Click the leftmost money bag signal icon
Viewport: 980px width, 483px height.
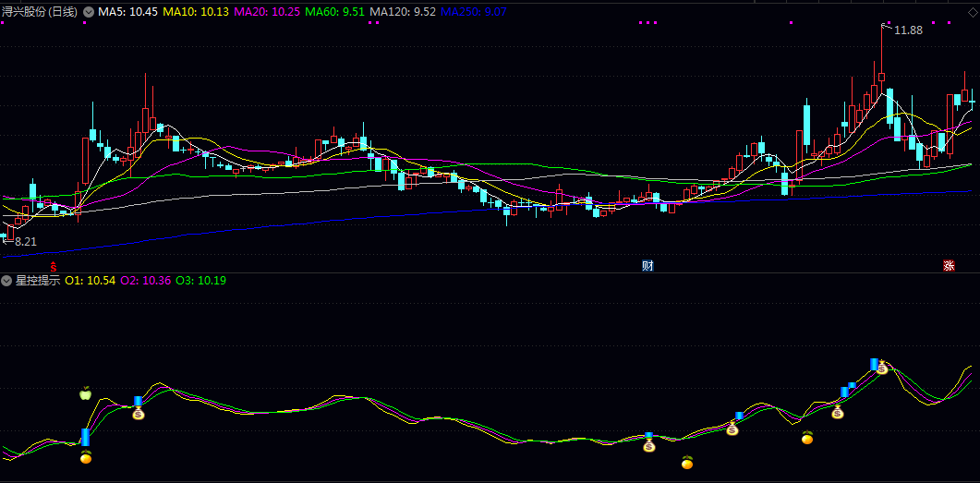click(x=139, y=413)
